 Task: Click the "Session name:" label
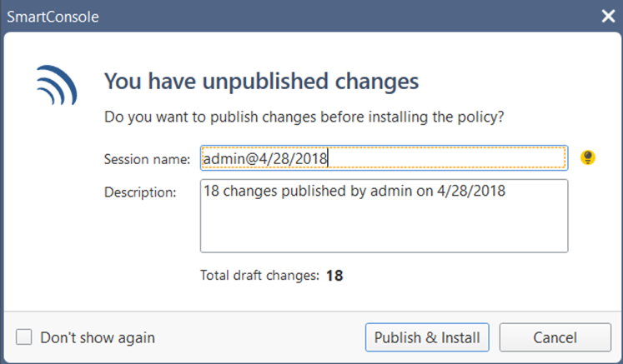pos(147,158)
